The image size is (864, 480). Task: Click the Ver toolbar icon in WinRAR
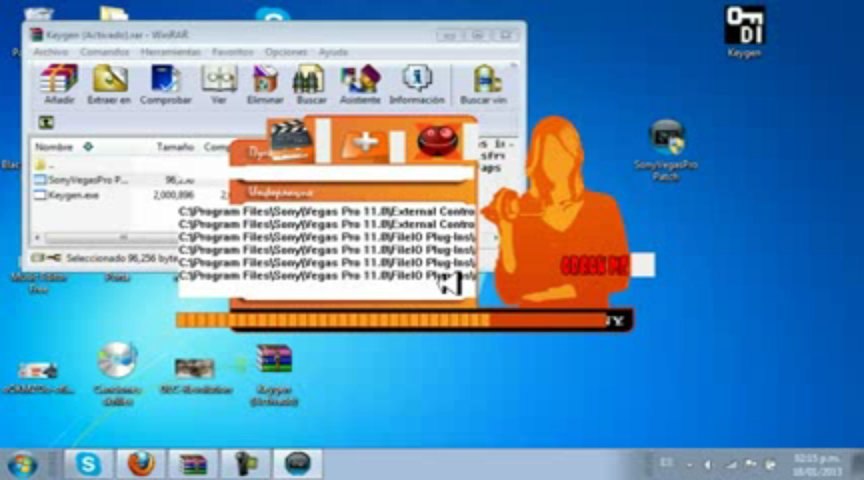click(x=219, y=84)
